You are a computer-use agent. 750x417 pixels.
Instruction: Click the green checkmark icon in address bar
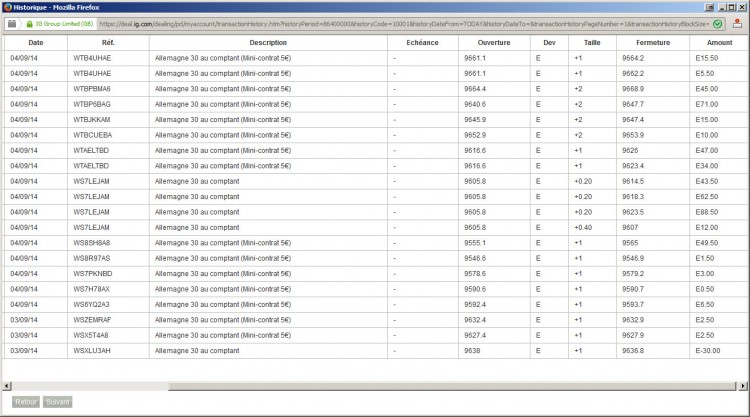click(x=717, y=24)
